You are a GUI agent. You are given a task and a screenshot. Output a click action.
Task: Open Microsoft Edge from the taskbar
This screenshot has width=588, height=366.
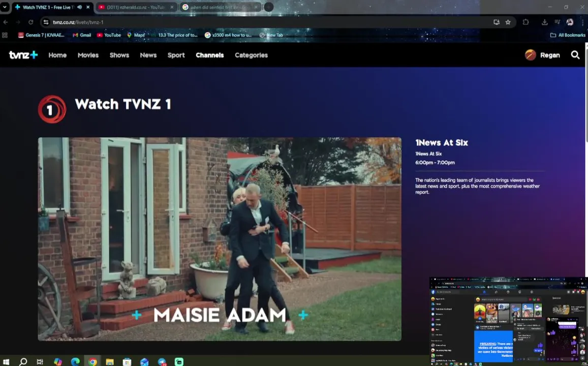click(75, 361)
